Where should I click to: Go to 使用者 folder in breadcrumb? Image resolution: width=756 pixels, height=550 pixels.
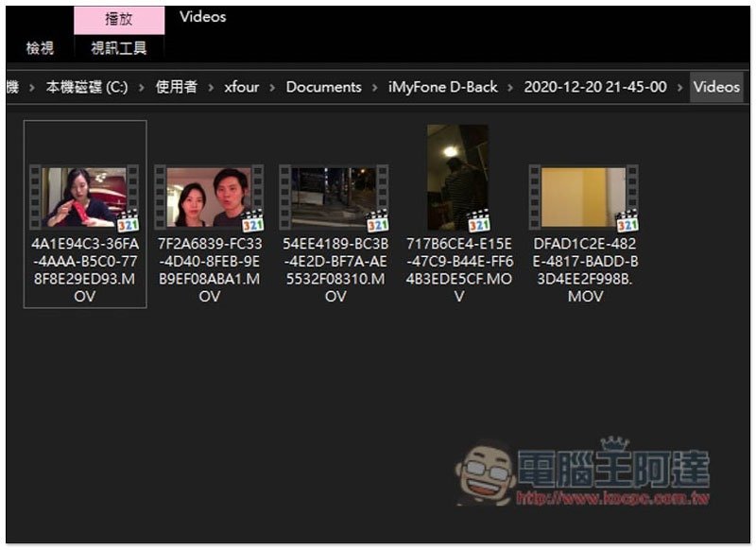point(176,87)
